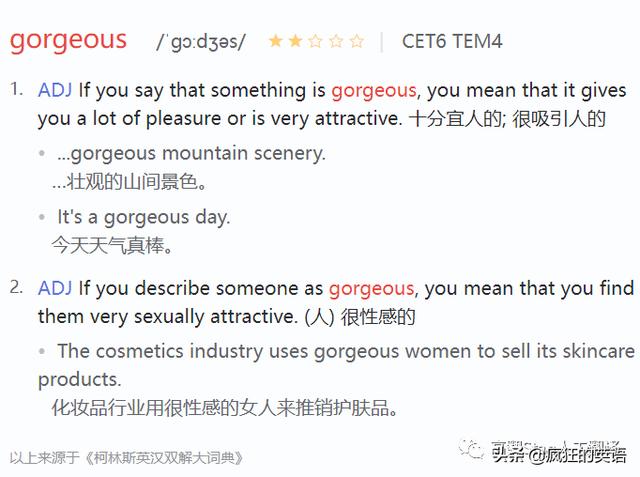Click red 'gorgeous' in first definition
The height and width of the screenshot is (477, 640).
(374, 91)
